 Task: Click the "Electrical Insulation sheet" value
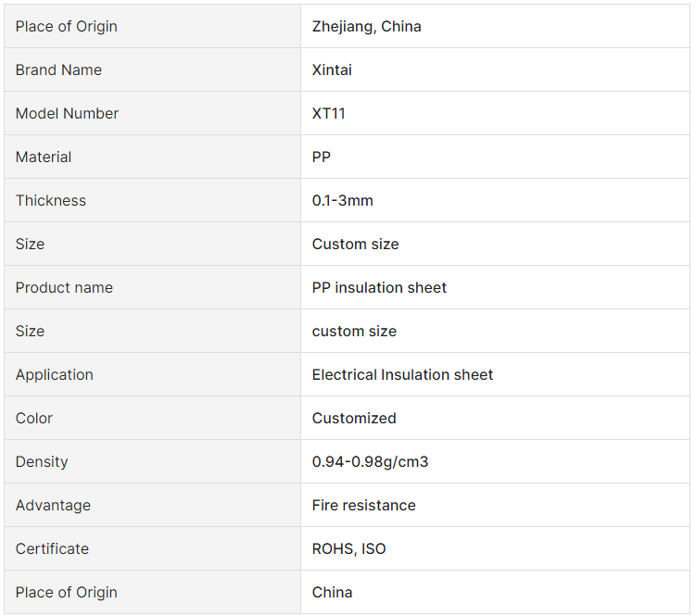[402, 374]
